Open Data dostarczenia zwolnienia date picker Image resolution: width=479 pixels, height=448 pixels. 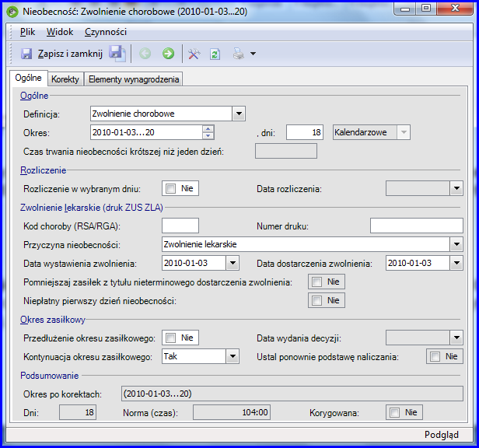click(456, 263)
